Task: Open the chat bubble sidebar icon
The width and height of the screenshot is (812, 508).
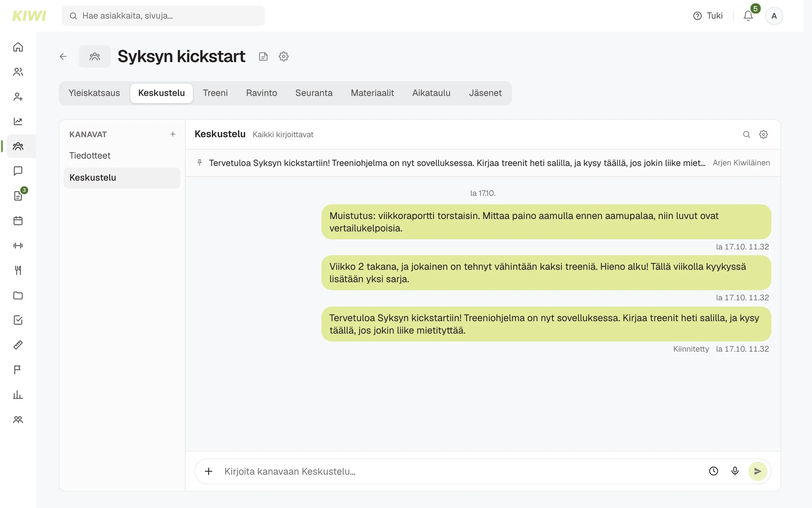Action: click(18, 171)
